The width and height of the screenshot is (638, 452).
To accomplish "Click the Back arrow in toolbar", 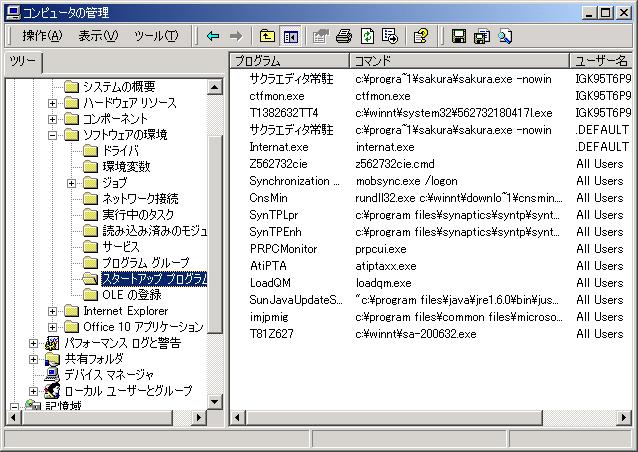I will [x=213, y=36].
